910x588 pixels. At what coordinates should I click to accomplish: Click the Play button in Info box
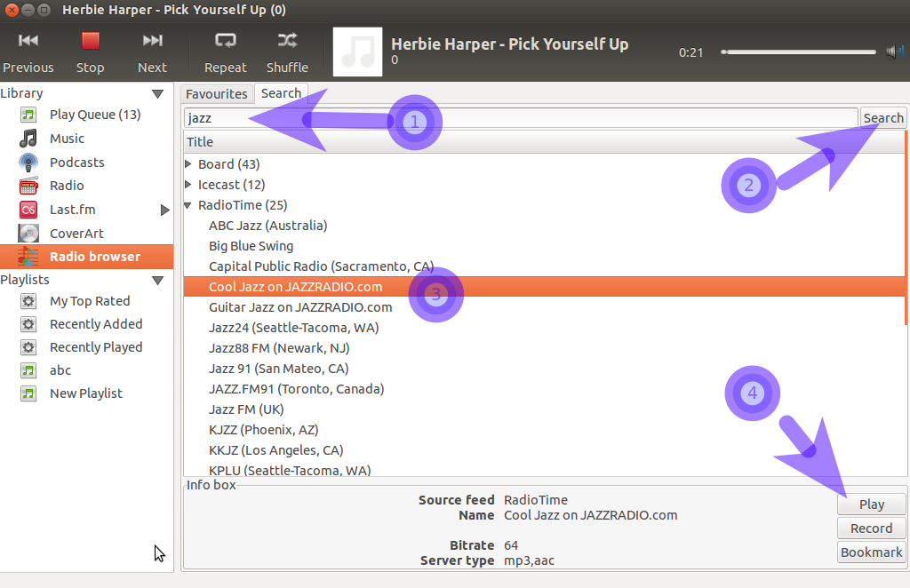click(871, 505)
